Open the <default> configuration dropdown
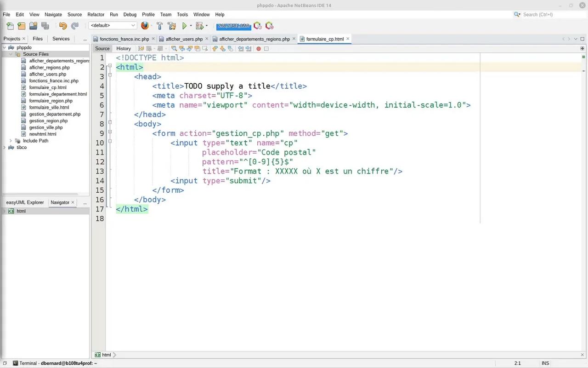This screenshot has width=588, height=368. click(x=113, y=26)
